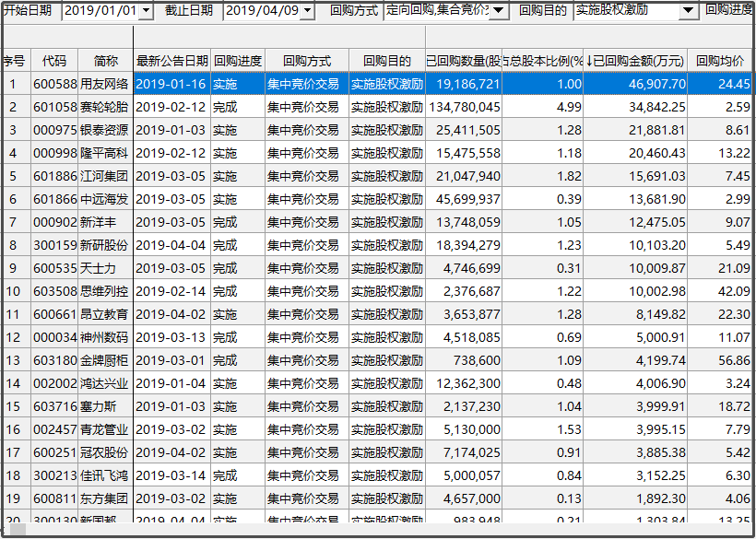The width and height of the screenshot is (756, 539).
Task: Sort by 已回购金额(万元) column header
Action: click(635, 61)
